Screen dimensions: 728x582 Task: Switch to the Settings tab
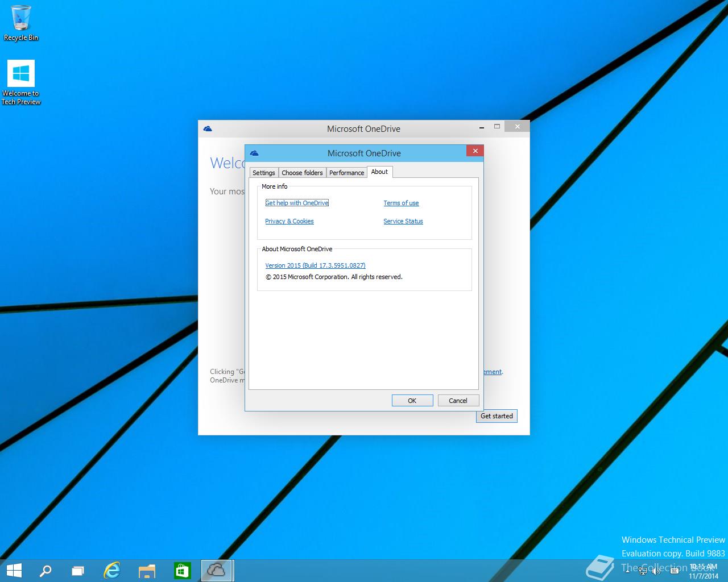tap(264, 173)
